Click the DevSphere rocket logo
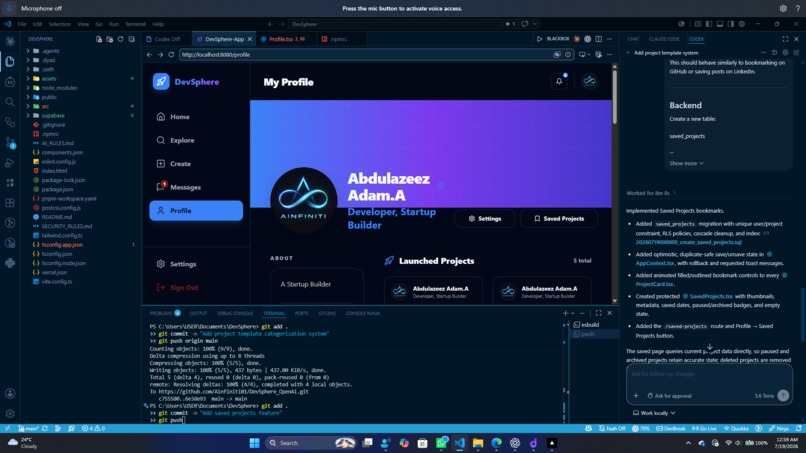806x453 pixels. point(161,81)
